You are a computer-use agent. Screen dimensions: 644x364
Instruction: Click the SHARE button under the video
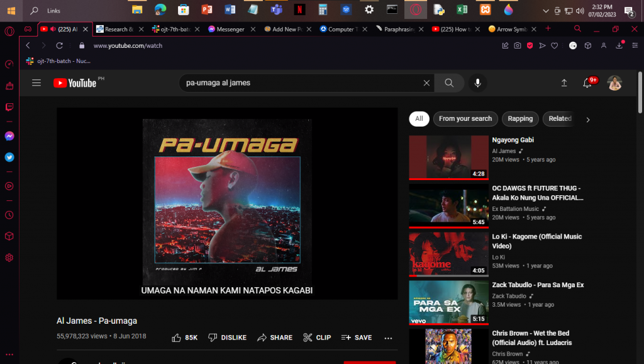point(275,338)
